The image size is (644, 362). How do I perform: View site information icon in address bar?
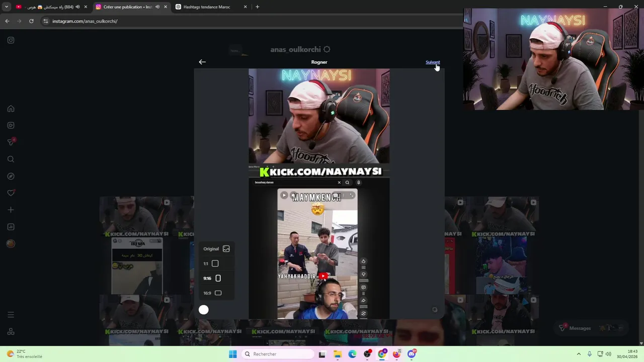45,21
